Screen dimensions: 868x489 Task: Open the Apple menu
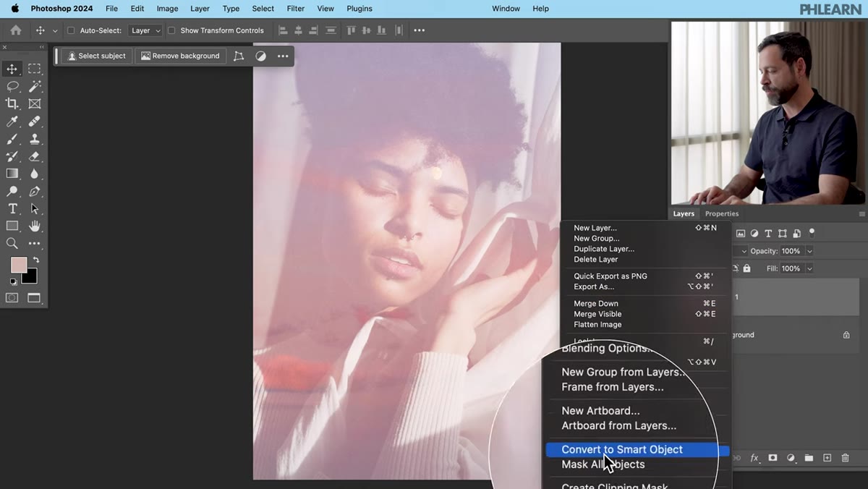click(14, 9)
